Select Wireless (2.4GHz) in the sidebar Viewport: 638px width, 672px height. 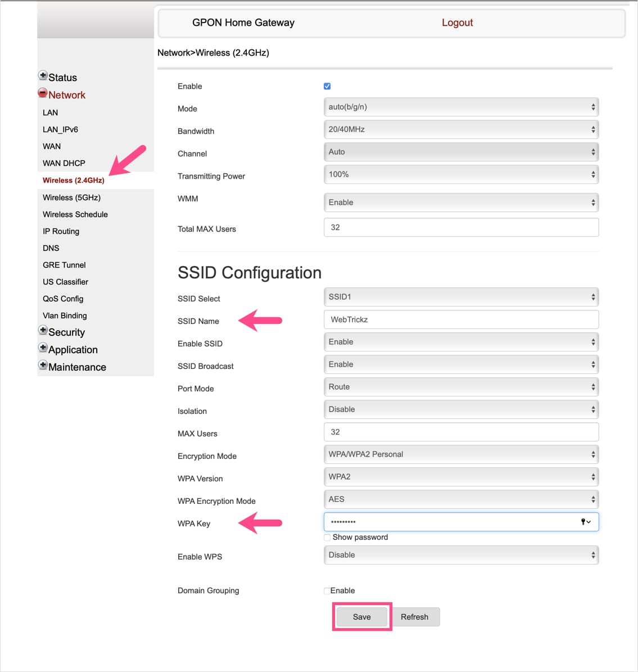[x=73, y=181]
